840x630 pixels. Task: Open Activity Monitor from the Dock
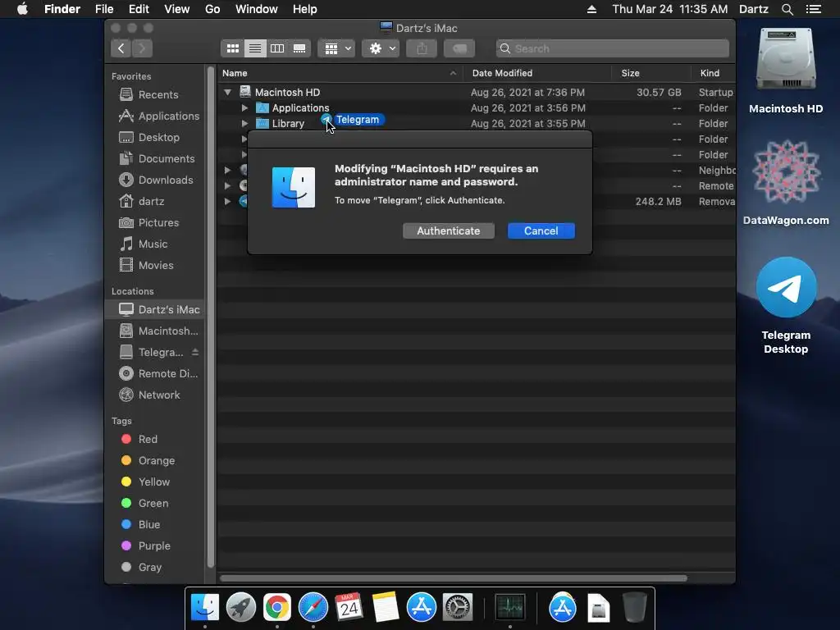pyautogui.click(x=510, y=608)
